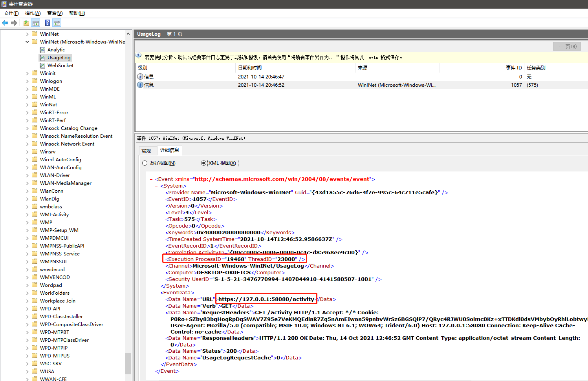Click the Forward arrow in toolbar
This screenshot has height=381, width=588.
[x=14, y=23]
